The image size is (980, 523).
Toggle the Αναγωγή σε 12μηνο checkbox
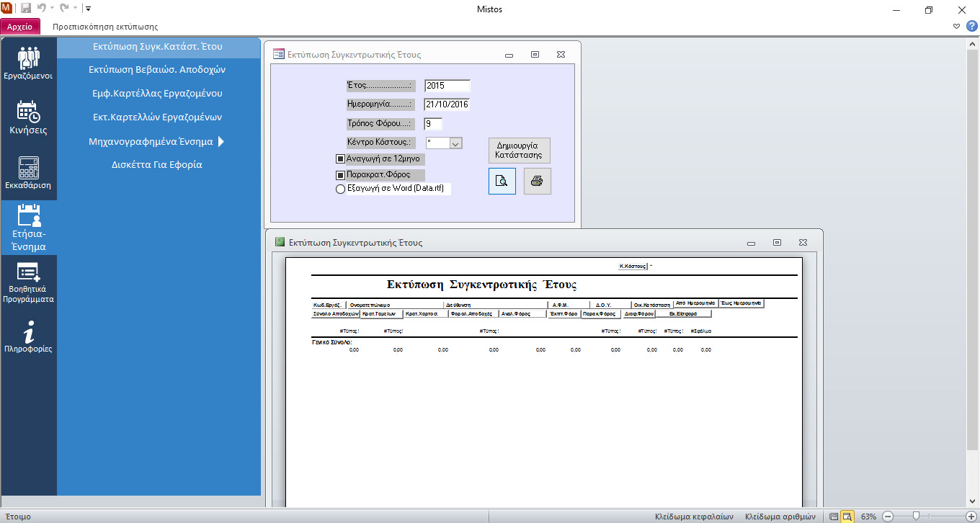click(341, 158)
